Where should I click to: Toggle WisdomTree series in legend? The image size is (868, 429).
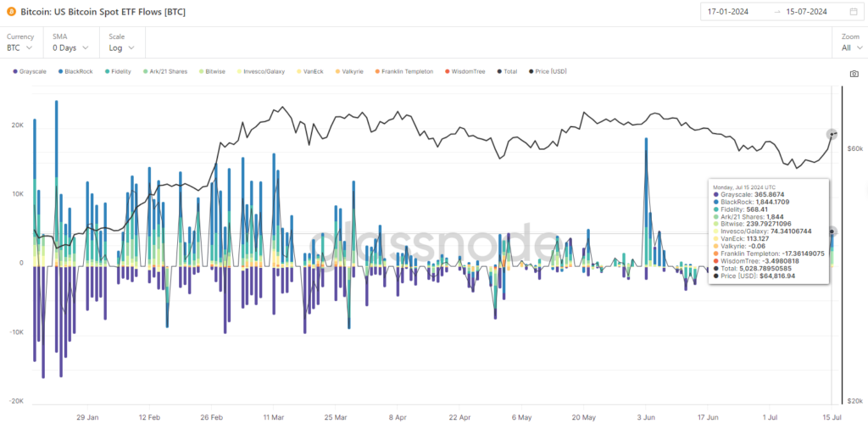pos(465,71)
